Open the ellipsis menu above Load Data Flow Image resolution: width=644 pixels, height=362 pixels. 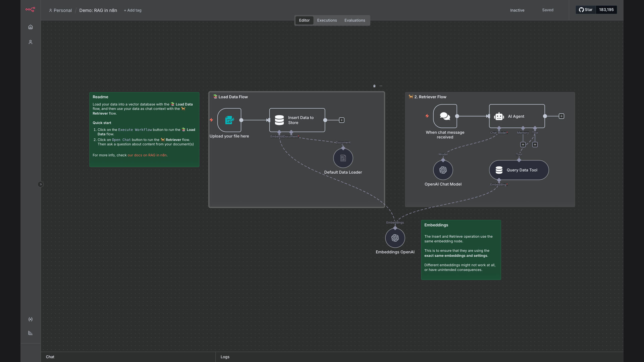tap(381, 86)
